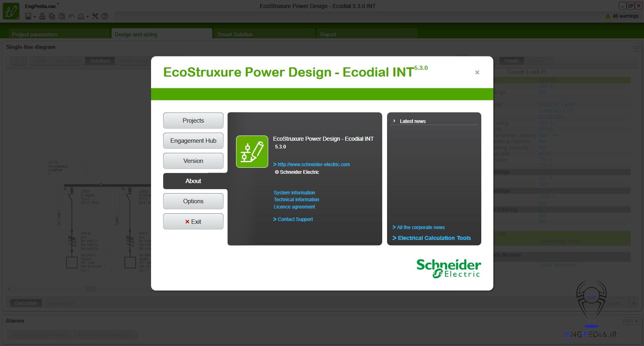The height and width of the screenshot is (346, 644).
Task: Switch to the Smart Solution tab
Action: tap(265, 34)
